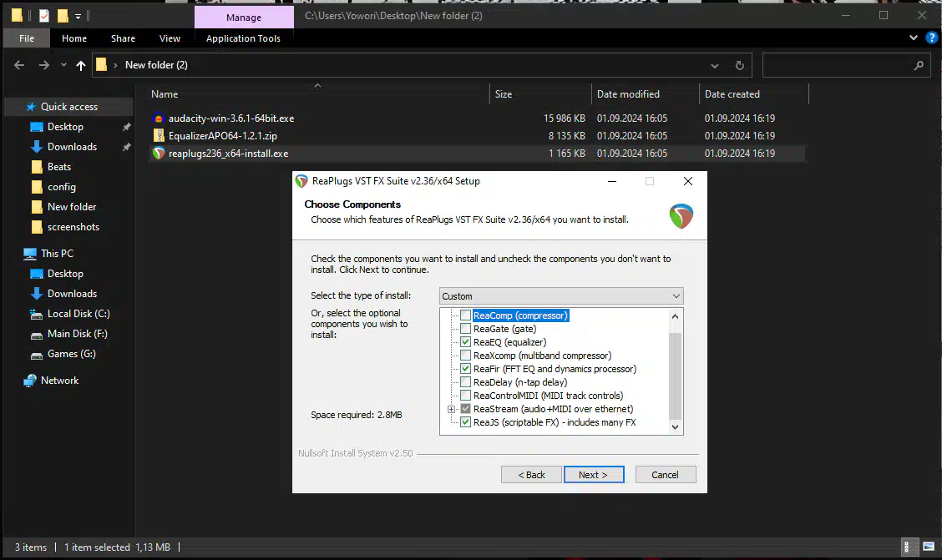Sort files by the Date modified column
The height and width of the screenshot is (560, 942).
pos(646,94)
